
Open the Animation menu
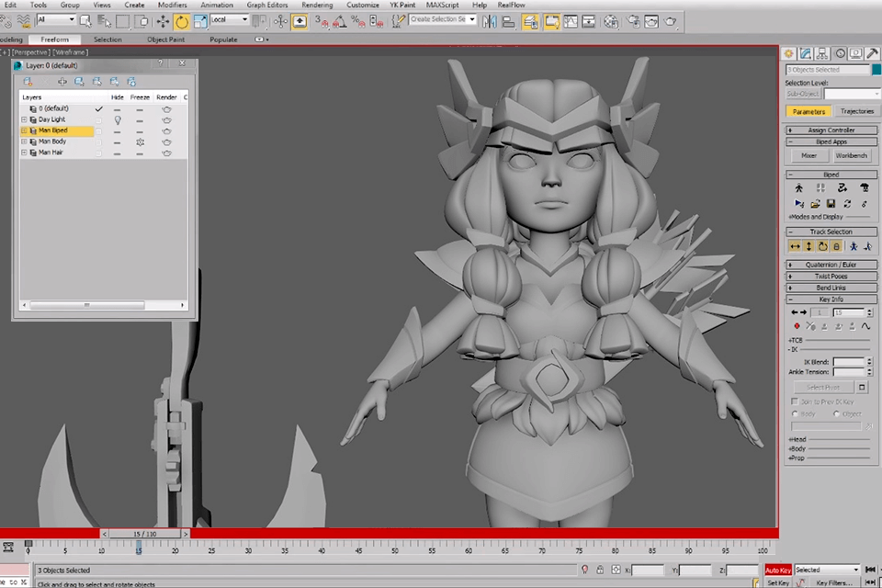pyautogui.click(x=218, y=5)
